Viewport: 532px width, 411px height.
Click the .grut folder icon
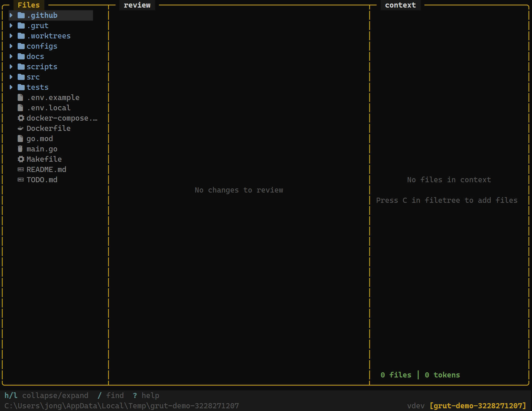pos(21,26)
